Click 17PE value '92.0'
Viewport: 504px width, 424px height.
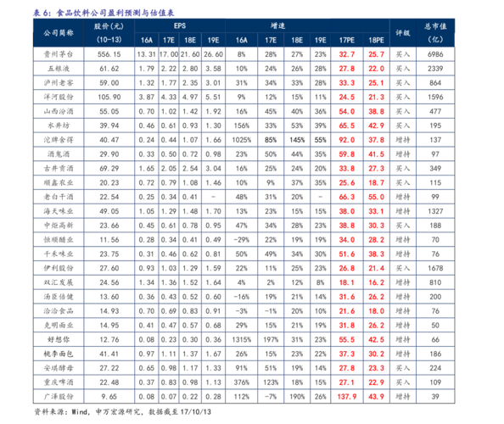click(347, 140)
